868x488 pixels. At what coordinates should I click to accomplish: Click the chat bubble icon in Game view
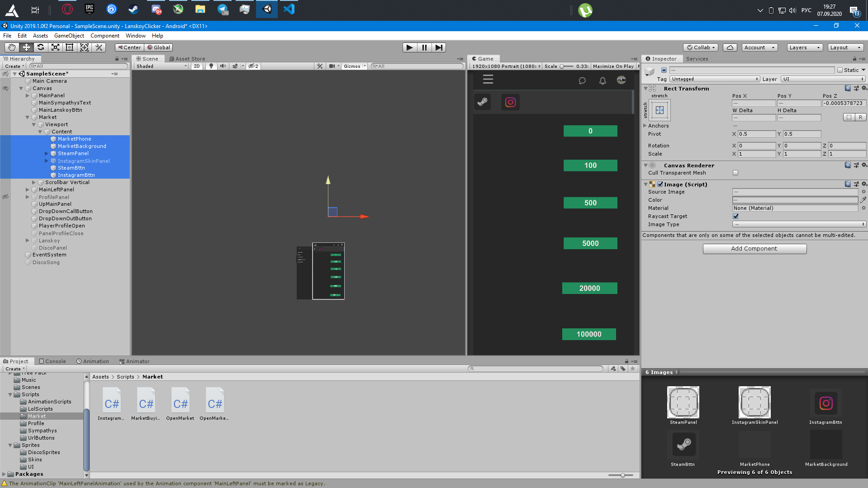(582, 81)
